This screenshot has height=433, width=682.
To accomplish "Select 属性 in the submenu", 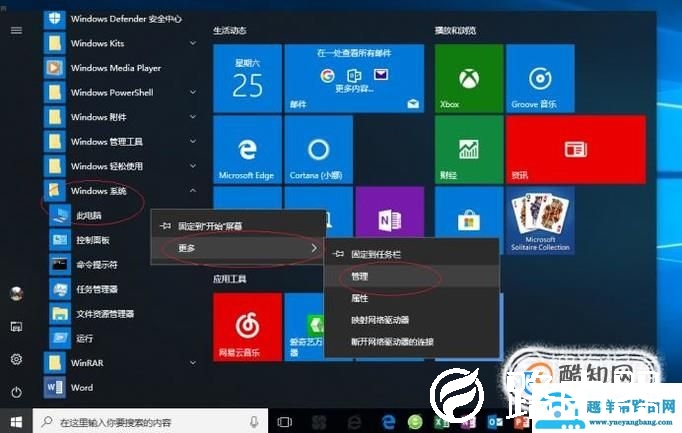I will point(412,298).
